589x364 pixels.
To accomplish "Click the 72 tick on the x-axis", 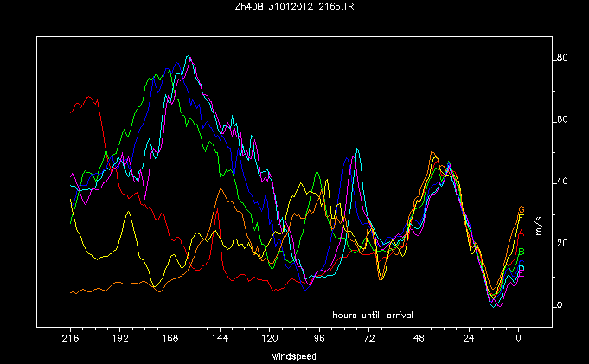I will 369,340.
